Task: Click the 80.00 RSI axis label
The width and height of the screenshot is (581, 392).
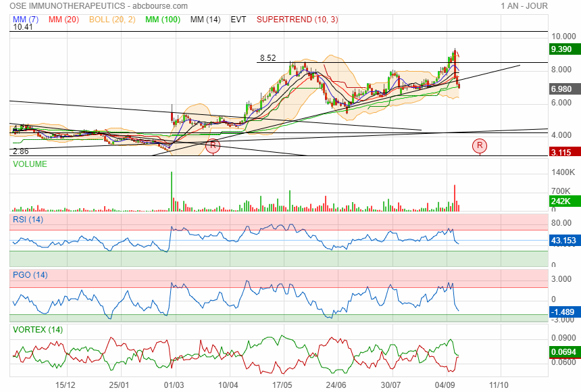Action: (561, 223)
